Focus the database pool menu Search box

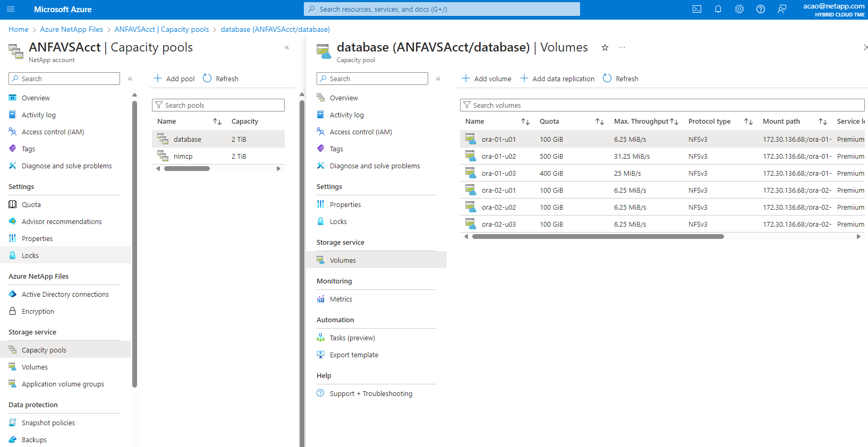pos(372,79)
